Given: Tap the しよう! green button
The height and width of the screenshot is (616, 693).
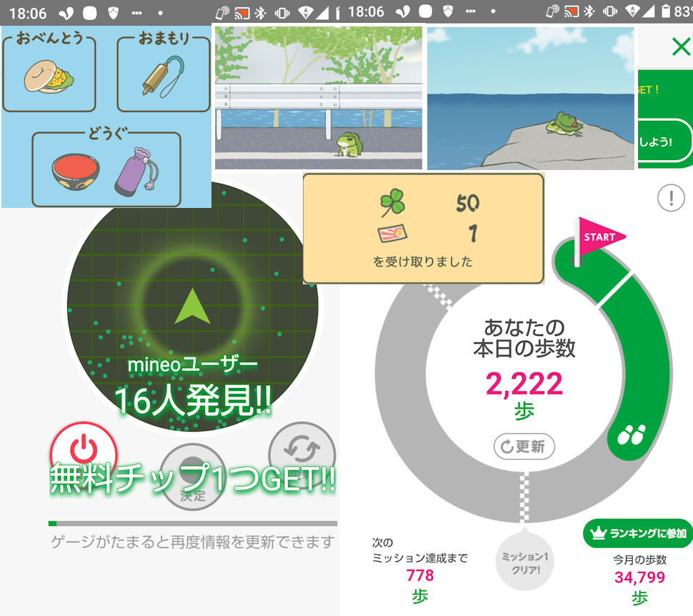Looking at the screenshot, I should [664, 141].
